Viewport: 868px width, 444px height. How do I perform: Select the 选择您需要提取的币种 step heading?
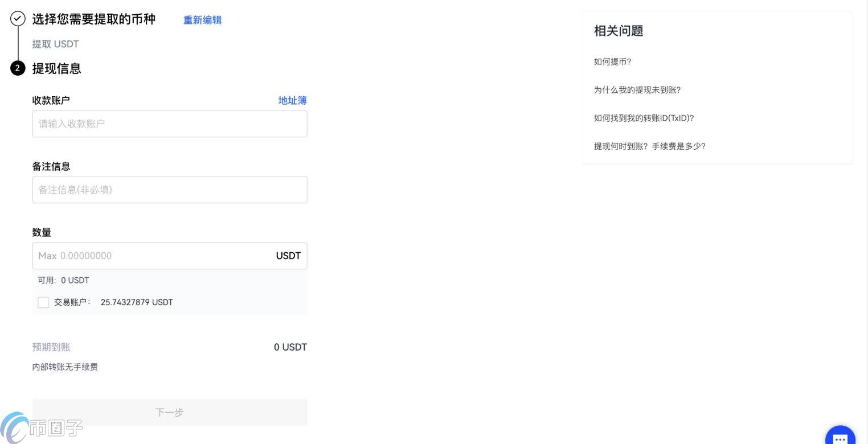93,19
